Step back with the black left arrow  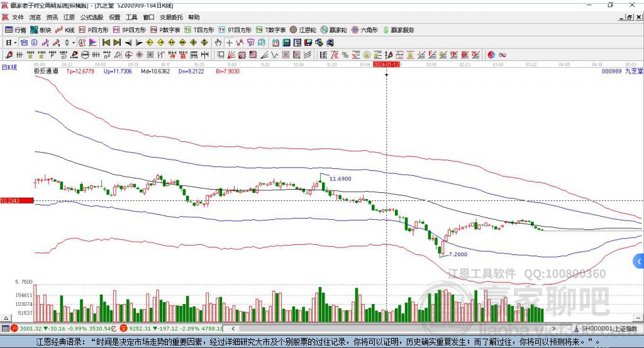tap(128, 43)
